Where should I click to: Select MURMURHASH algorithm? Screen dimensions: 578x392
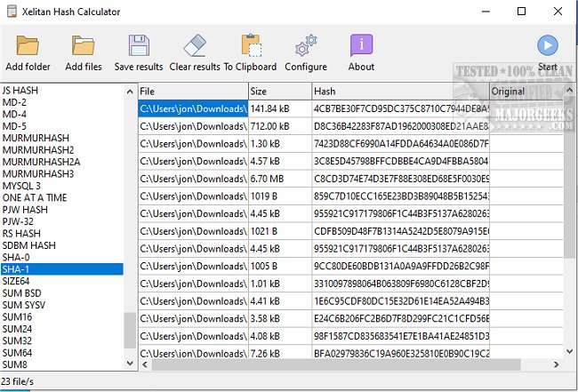36,138
